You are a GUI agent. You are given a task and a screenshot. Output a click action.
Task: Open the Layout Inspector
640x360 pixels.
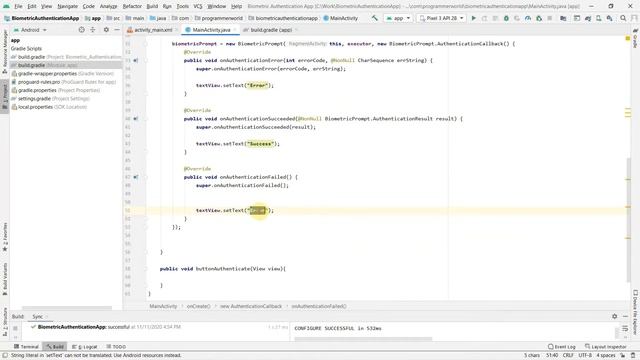tap(605, 347)
